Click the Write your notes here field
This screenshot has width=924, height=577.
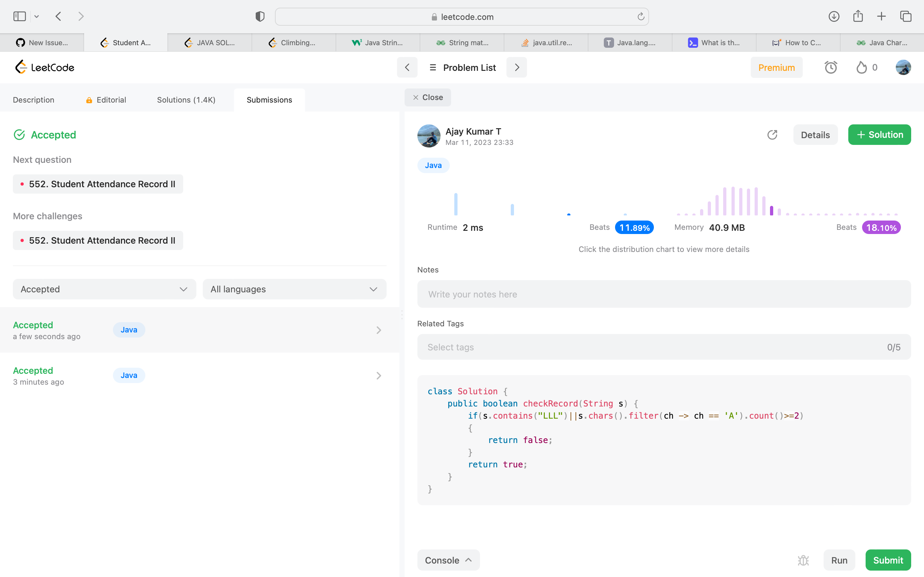[x=663, y=294]
